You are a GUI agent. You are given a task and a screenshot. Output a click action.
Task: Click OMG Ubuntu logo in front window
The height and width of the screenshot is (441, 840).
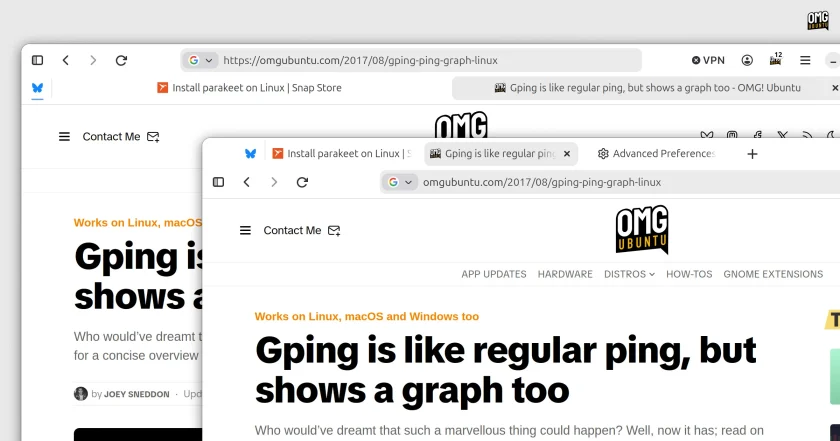point(642,229)
